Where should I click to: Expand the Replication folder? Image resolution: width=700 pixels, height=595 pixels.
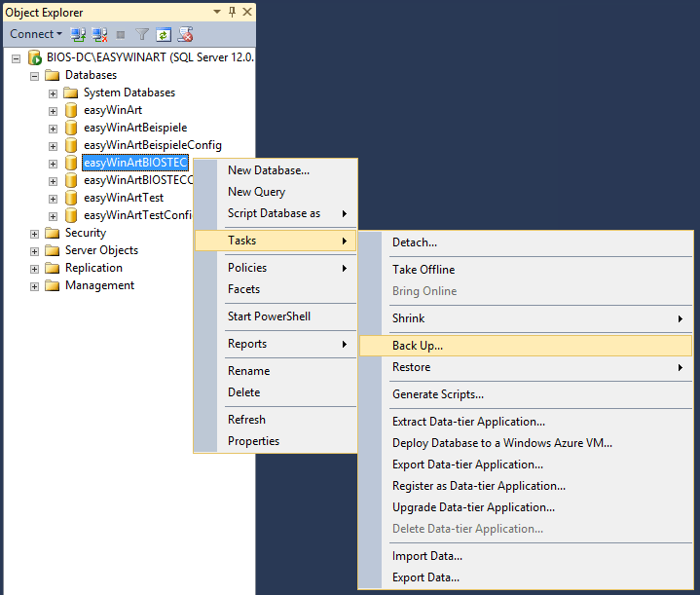click(34, 269)
